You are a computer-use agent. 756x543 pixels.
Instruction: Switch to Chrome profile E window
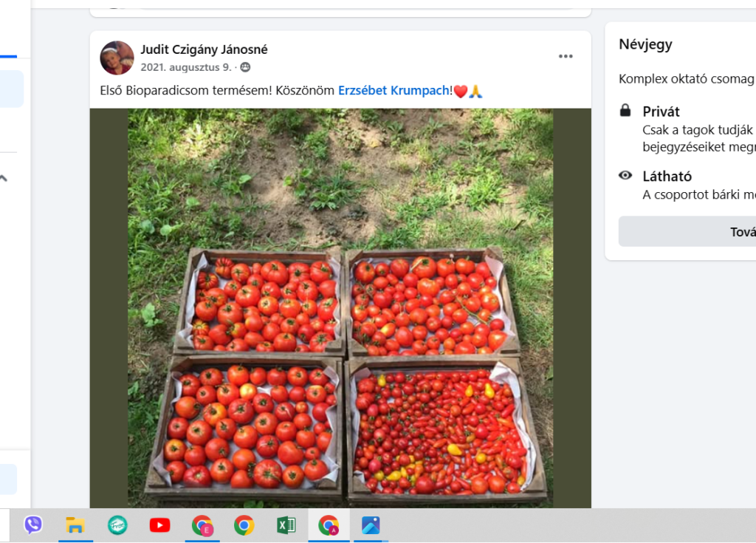[x=202, y=525]
